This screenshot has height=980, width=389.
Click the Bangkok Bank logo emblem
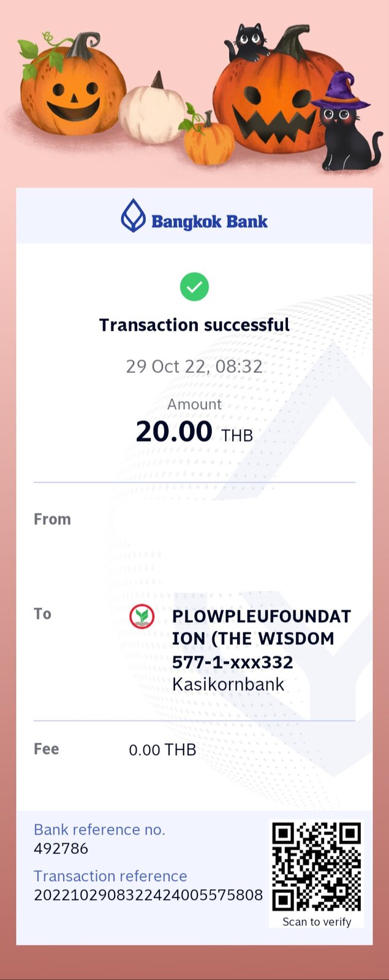coord(133,216)
